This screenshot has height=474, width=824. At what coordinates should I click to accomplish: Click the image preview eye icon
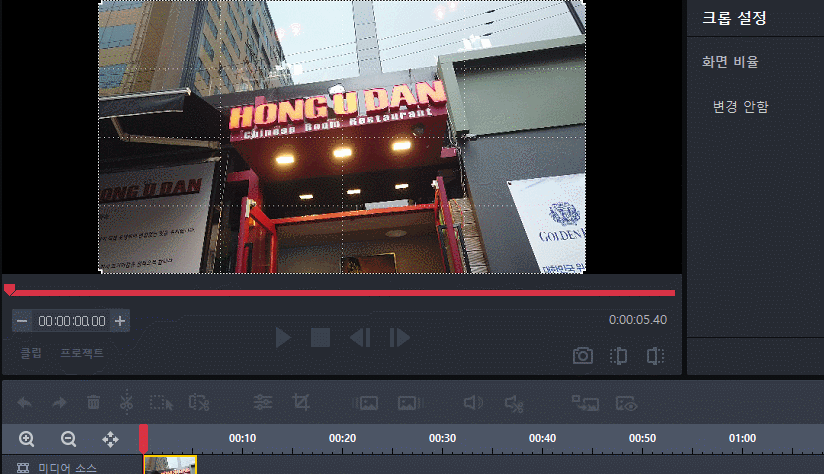click(x=626, y=404)
